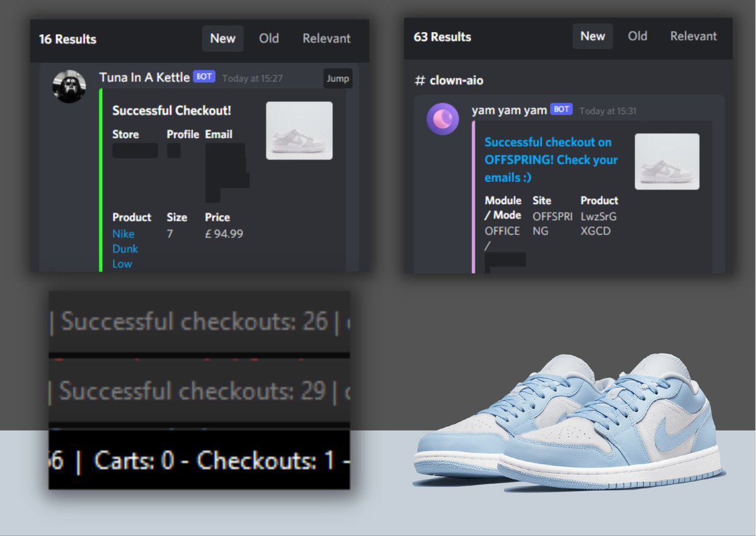Click the £ 94.99 price value

point(224,234)
